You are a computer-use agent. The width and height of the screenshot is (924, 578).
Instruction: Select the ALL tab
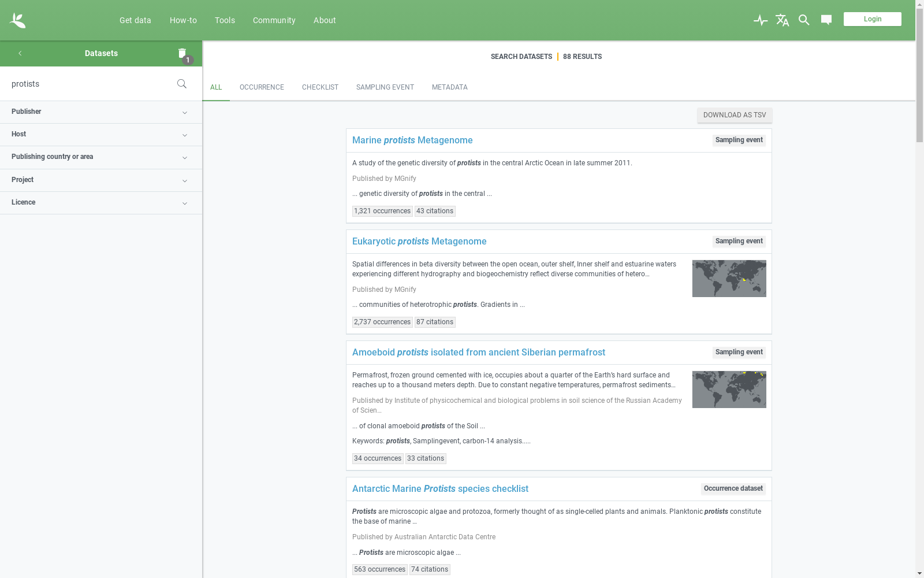point(216,87)
